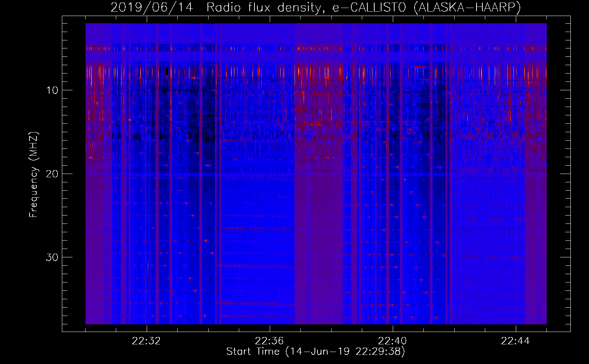Click the 22:32 time axis label

point(146,341)
